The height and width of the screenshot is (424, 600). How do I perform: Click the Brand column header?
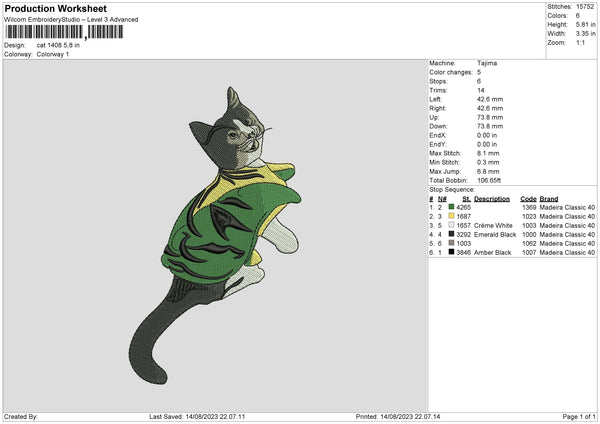point(549,199)
